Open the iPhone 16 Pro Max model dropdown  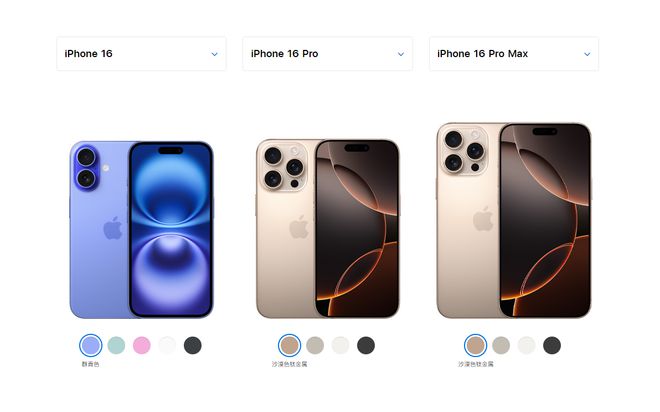(x=514, y=54)
